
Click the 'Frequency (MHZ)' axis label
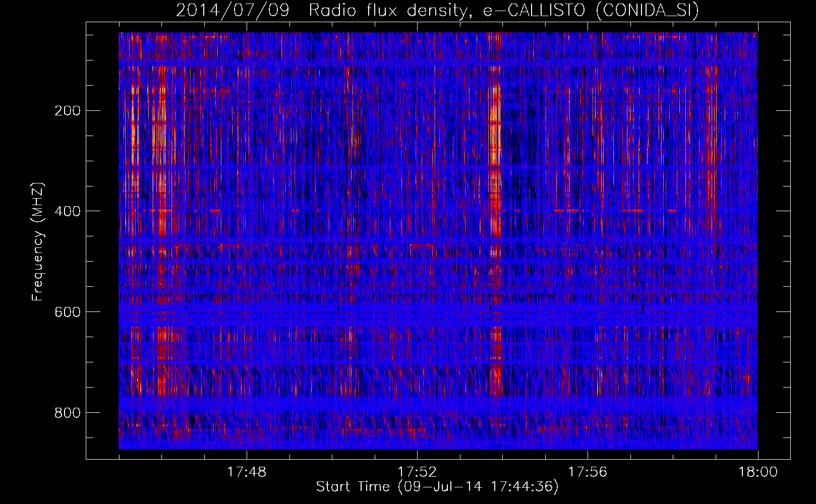click(38, 241)
